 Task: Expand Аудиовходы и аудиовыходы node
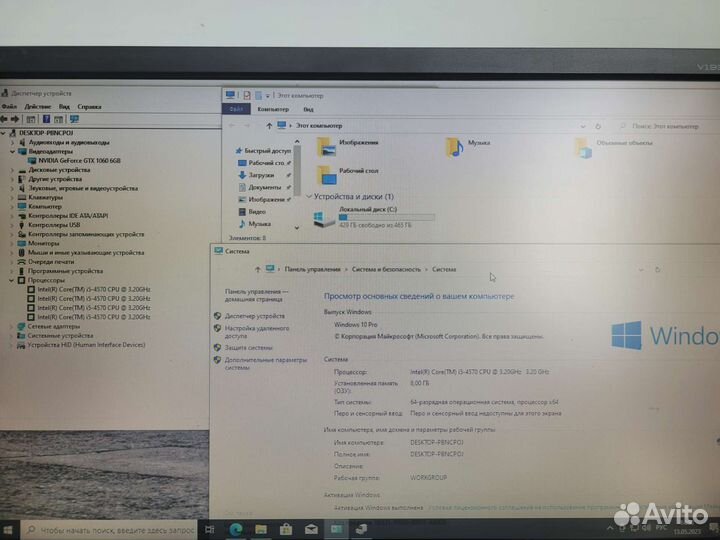click(x=12, y=142)
